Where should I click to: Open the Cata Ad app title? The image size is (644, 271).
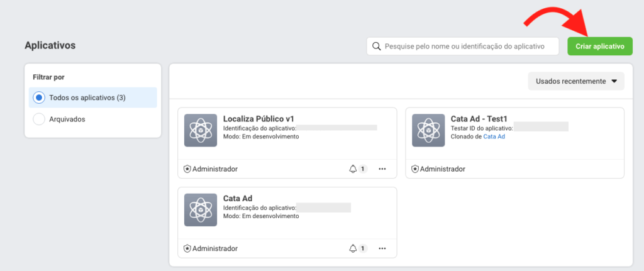pos(237,199)
